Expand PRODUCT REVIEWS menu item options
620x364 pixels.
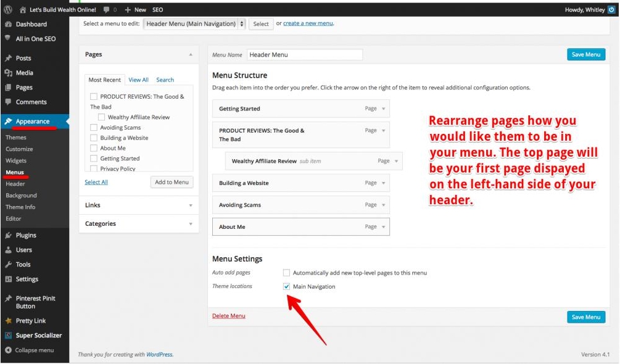point(384,130)
